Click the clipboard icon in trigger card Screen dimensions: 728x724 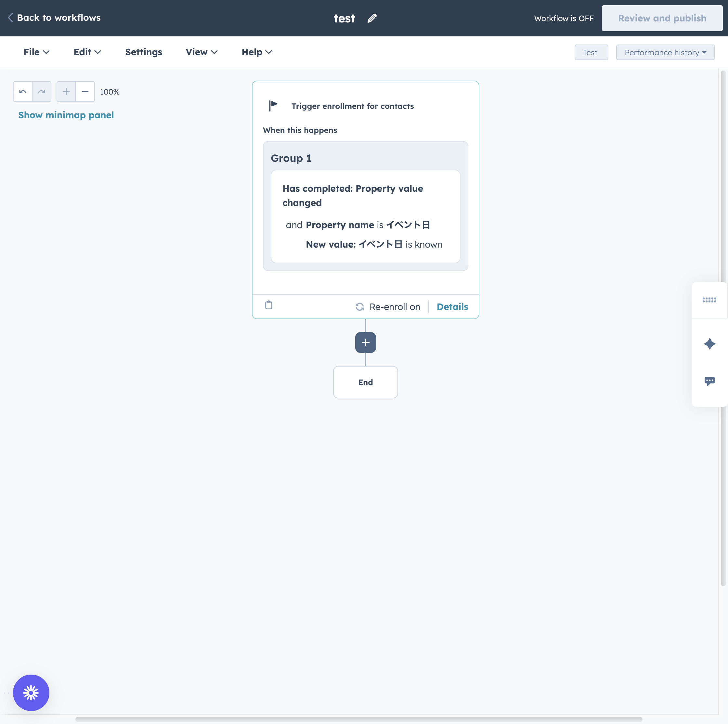[x=269, y=305]
